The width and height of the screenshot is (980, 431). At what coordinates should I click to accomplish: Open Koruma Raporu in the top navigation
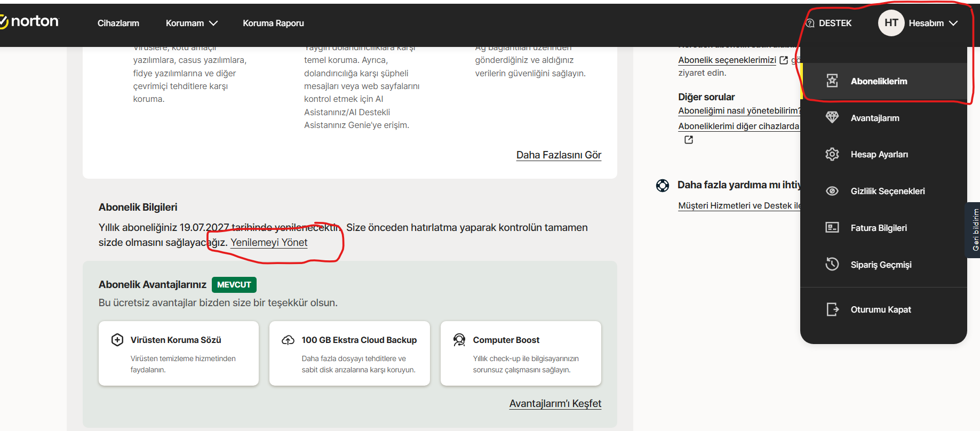point(273,23)
